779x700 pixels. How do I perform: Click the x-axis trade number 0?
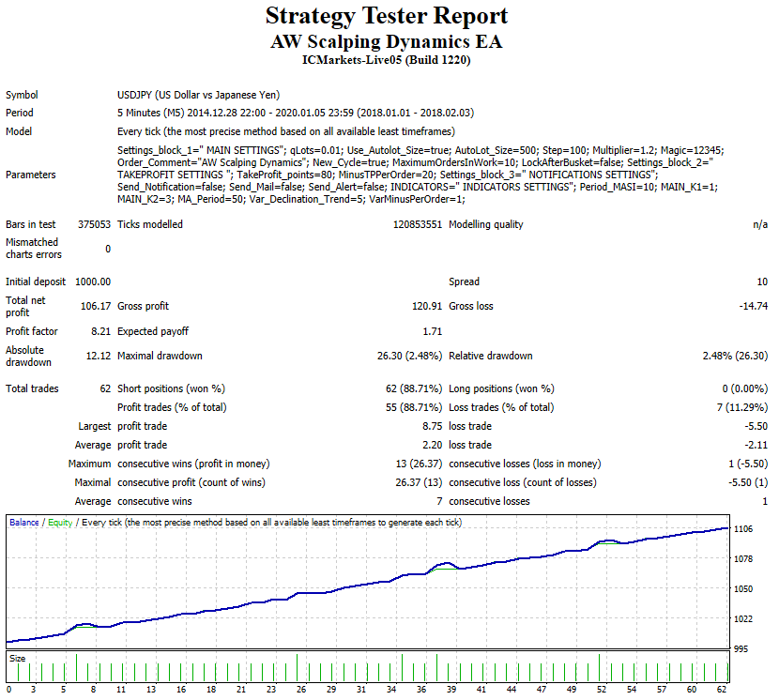pos(9,690)
